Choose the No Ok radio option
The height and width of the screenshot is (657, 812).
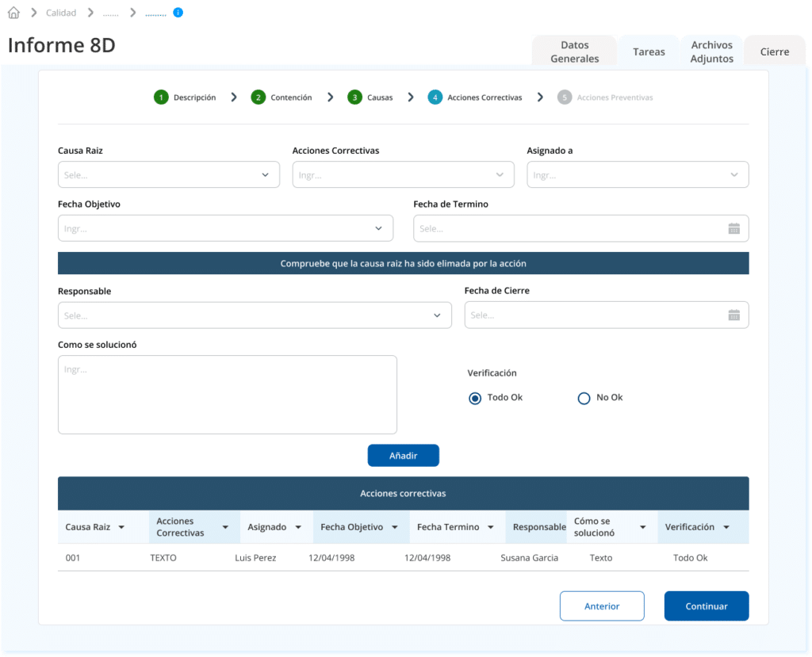click(584, 398)
